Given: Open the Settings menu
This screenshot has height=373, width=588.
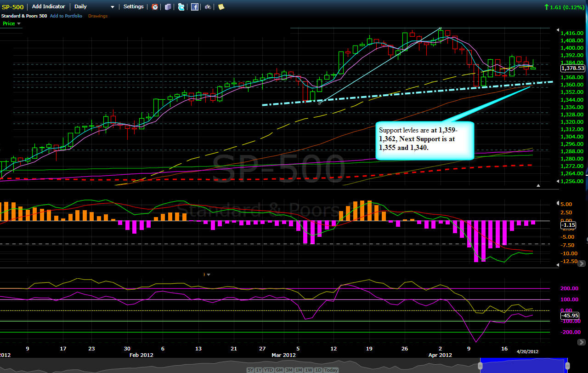Looking at the screenshot, I should [x=133, y=7].
